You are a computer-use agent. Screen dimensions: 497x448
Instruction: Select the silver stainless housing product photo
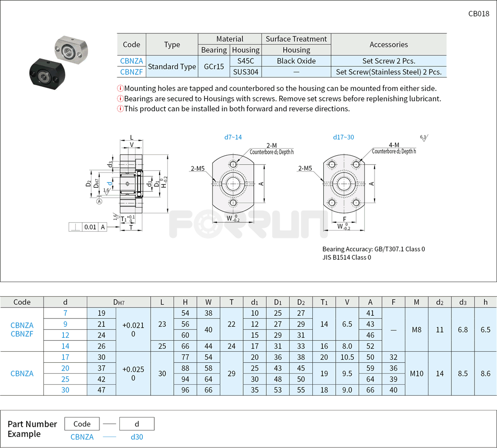(x=71, y=47)
